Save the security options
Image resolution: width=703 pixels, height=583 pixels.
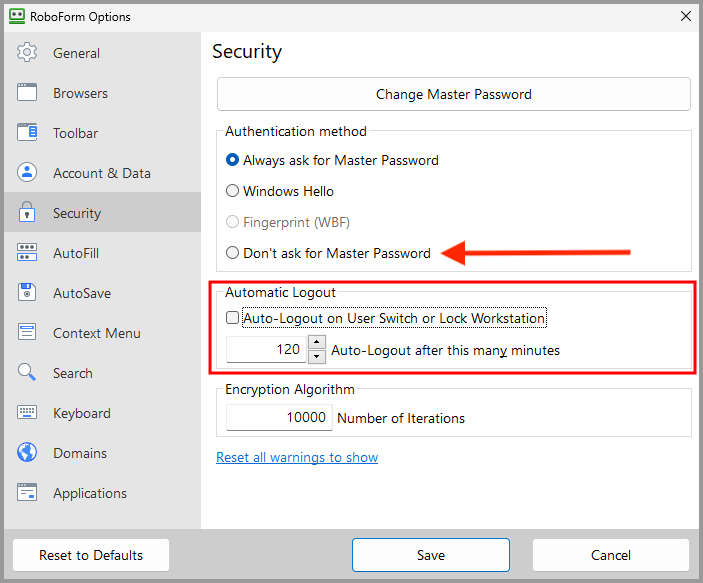click(431, 555)
